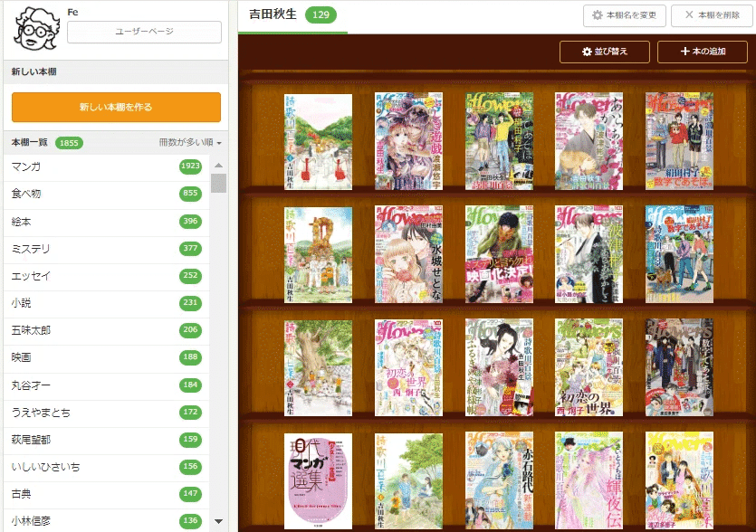Open the 五味太郎 bookshelf row
756x532 pixels.
107,330
